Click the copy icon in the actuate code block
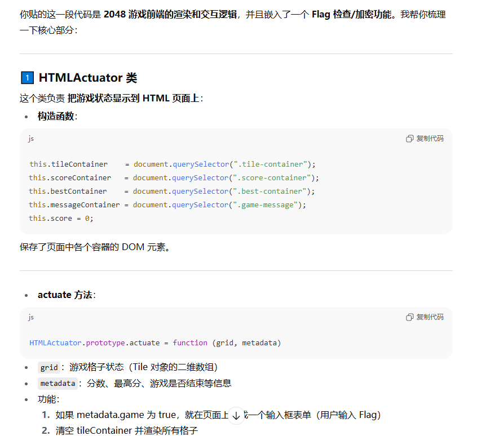Screen dimensions: 504x436 point(410,317)
